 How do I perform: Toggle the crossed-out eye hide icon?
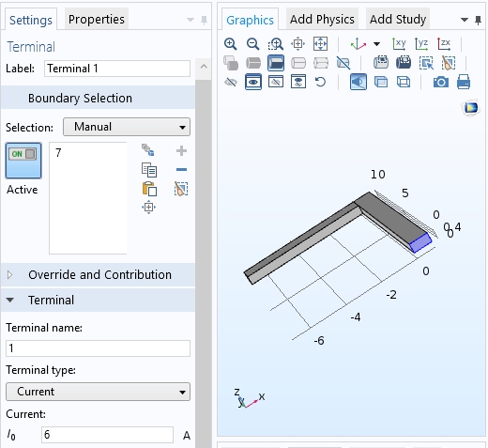(x=231, y=82)
